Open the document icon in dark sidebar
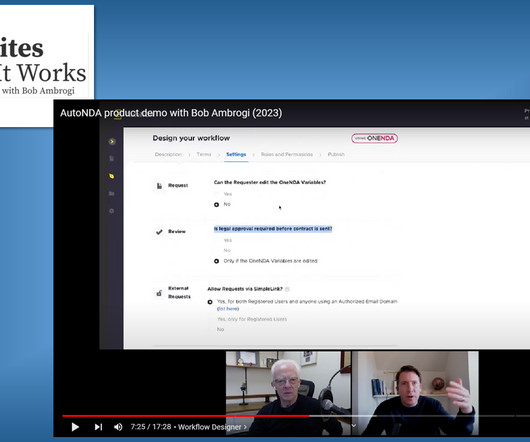 coord(112,158)
